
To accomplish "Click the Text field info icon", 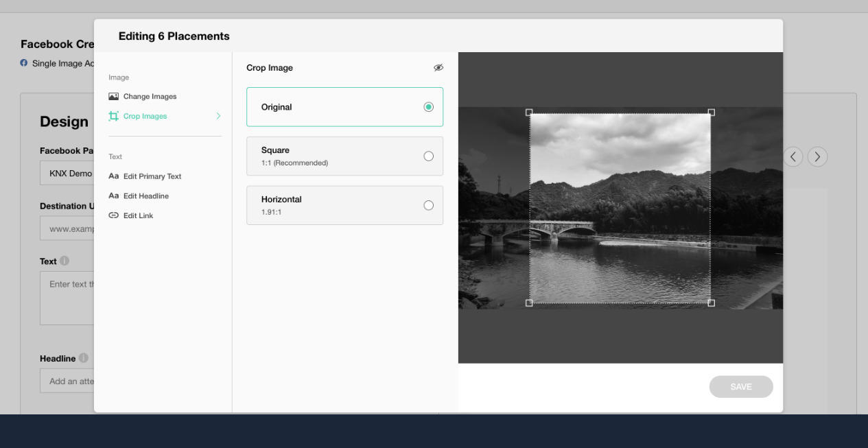I will coord(64,261).
